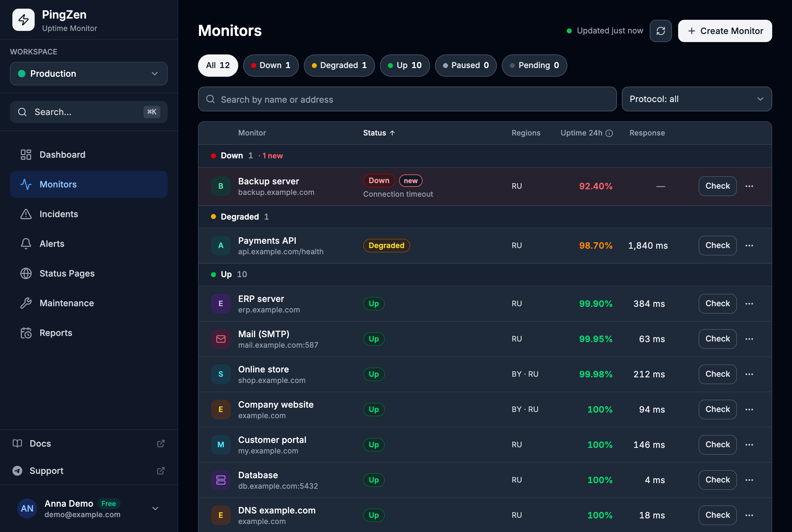Click the PingZen lightning bolt logo
Viewport: 792px width, 532px height.
(23, 20)
